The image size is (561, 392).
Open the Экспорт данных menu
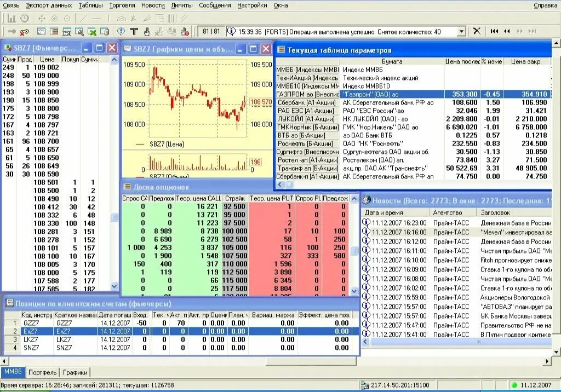(x=49, y=5)
